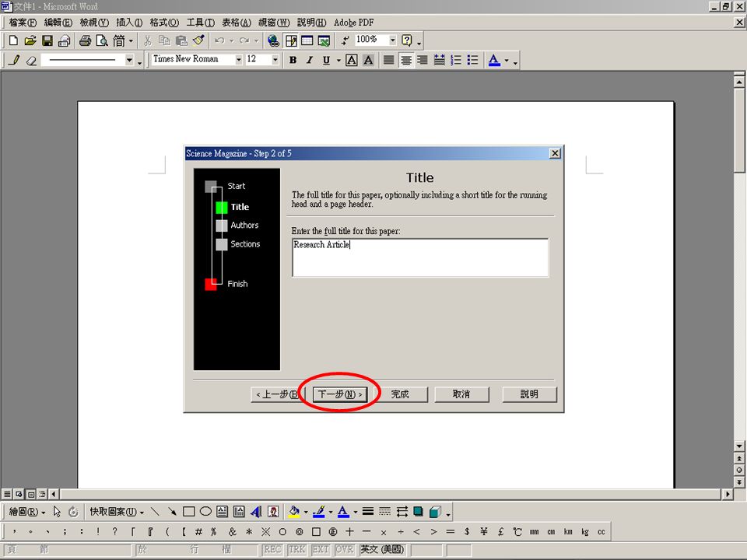Align text right
This screenshot has width=747, height=560.
tap(422, 60)
